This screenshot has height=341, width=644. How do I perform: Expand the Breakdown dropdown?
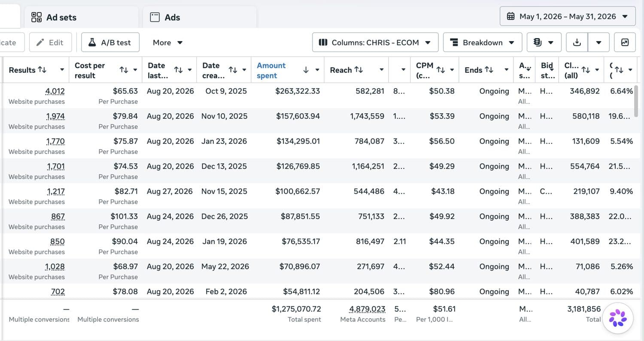click(x=483, y=42)
